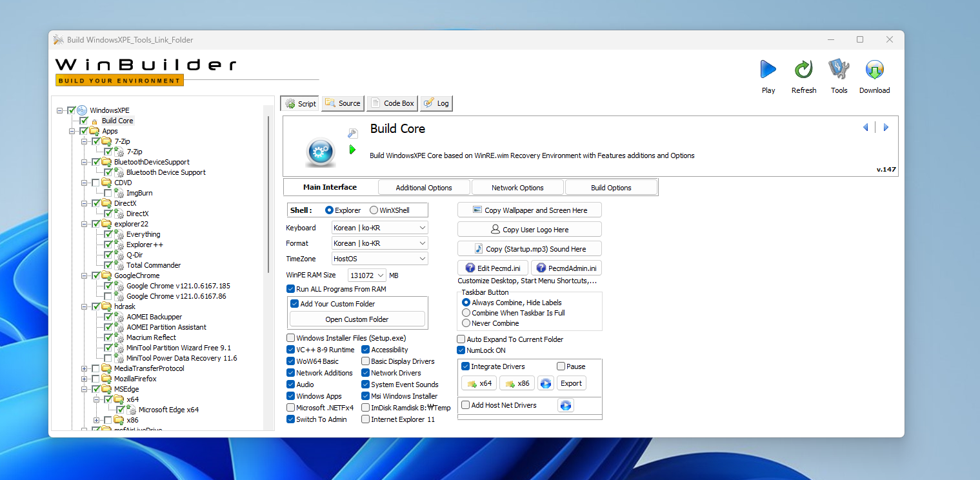Enable Windows Installer Files (Setup.exe) checkbox
Screen dimensions: 980x480
pyautogui.click(x=290, y=338)
